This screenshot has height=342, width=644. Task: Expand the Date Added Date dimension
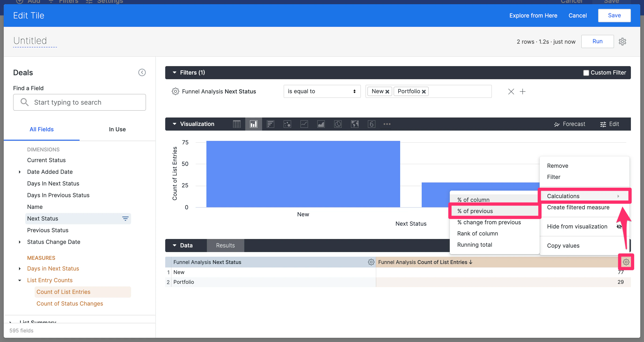point(20,172)
